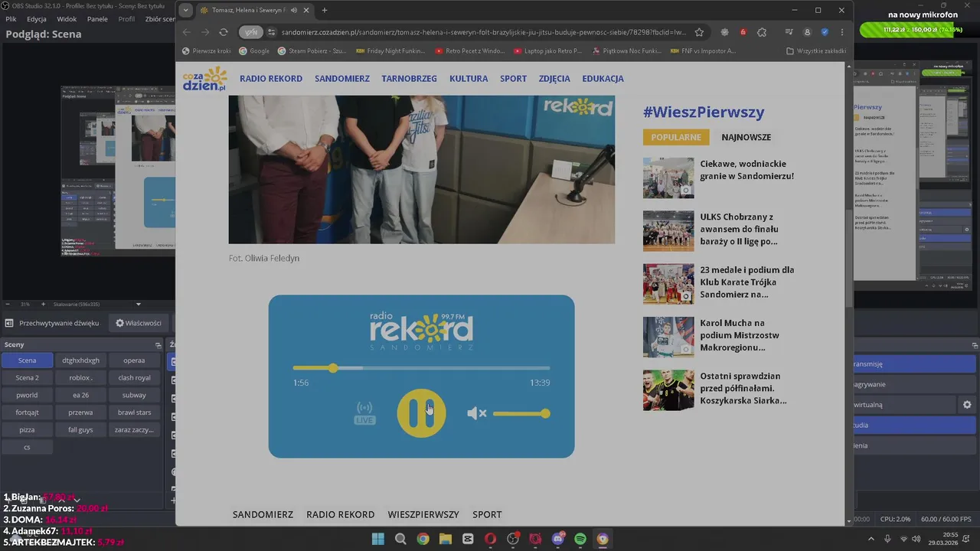Open the Steam Pobierz bookmark
Image resolution: width=980 pixels, height=551 pixels.
pos(312,51)
